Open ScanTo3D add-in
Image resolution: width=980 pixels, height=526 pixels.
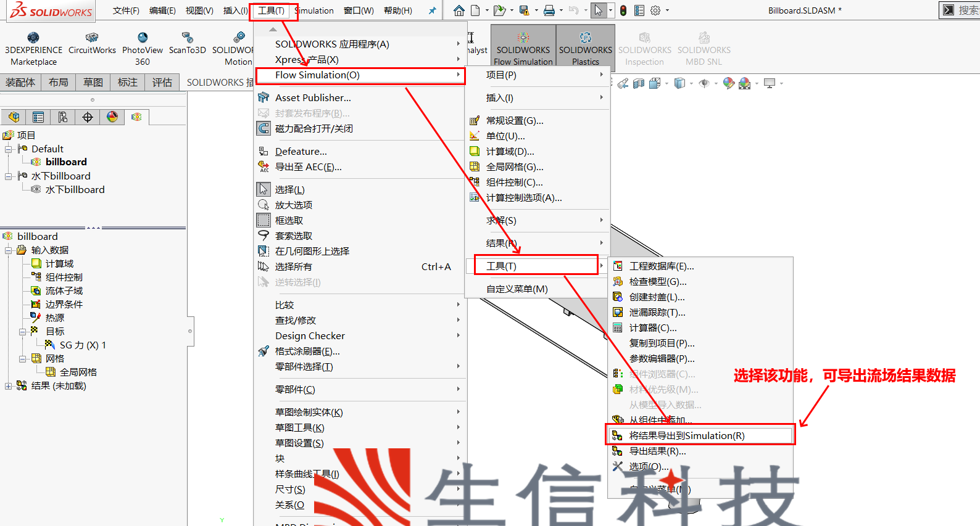coord(188,44)
